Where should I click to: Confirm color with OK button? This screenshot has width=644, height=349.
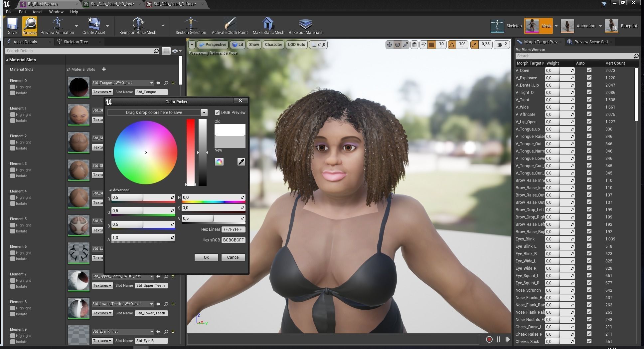(x=206, y=257)
